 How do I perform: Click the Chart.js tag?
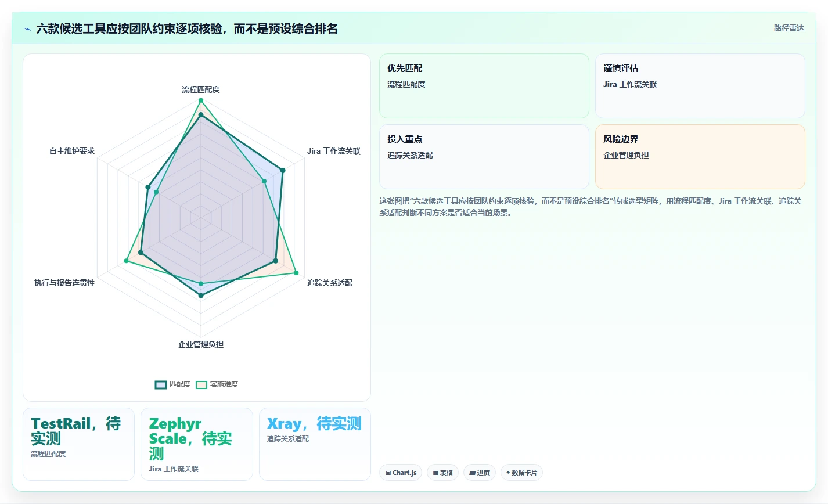[401, 473]
